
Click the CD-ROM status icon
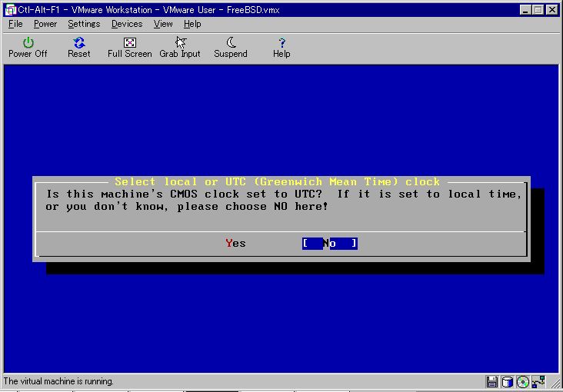[523, 381]
